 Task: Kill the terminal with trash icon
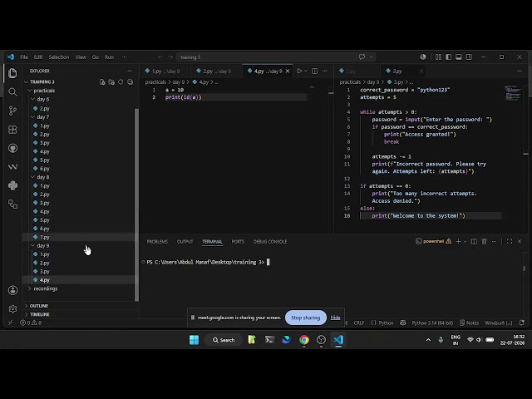click(x=484, y=241)
